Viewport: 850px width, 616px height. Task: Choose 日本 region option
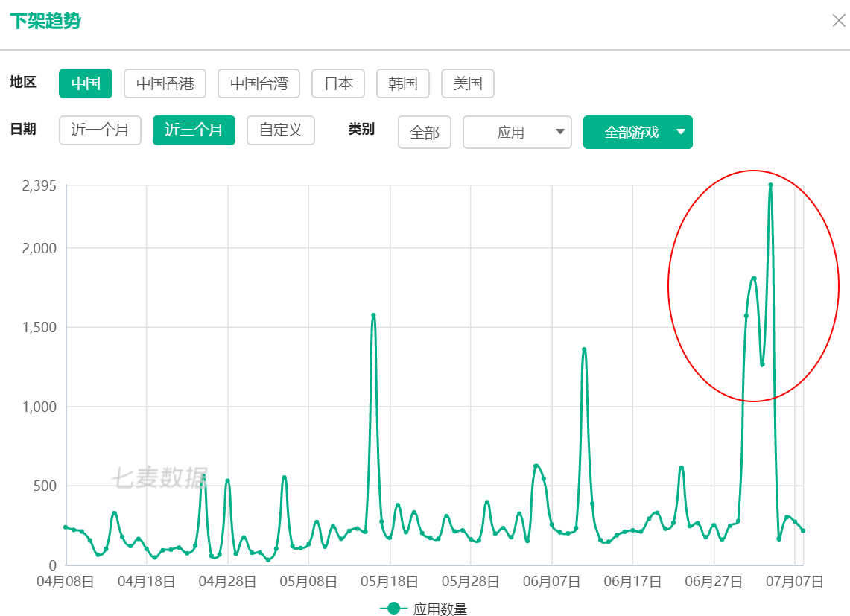pyautogui.click(x=337, y=83)
